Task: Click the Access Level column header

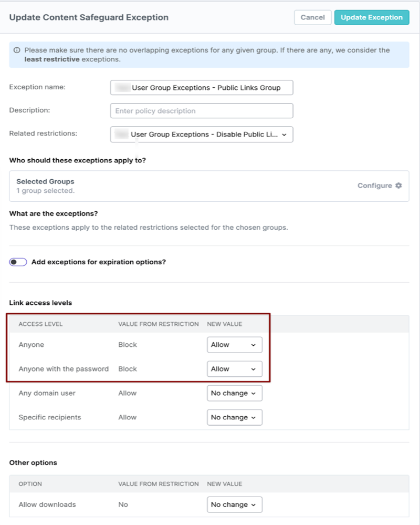Action: click(40, 324)
